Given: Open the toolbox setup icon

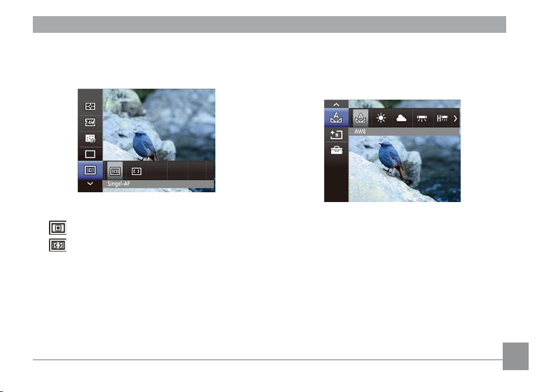Looking at the screenshot, I should [336, 150].
